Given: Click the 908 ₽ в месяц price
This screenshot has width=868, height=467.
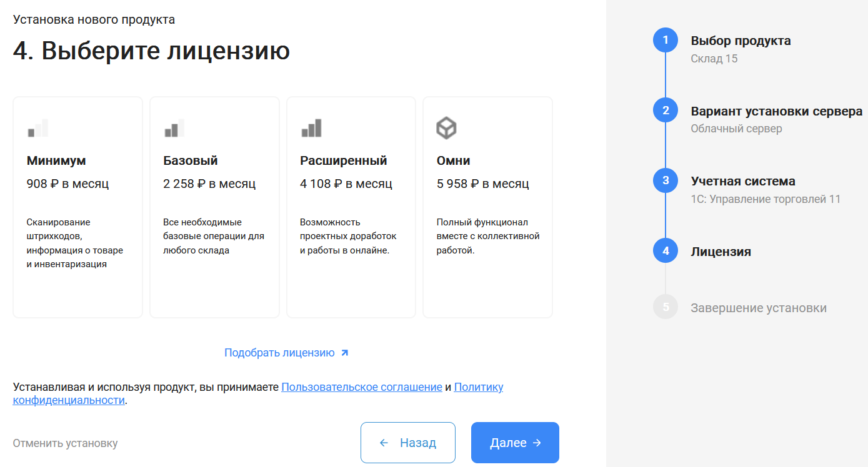Looking at the screenshot, I should coord(67,184).
